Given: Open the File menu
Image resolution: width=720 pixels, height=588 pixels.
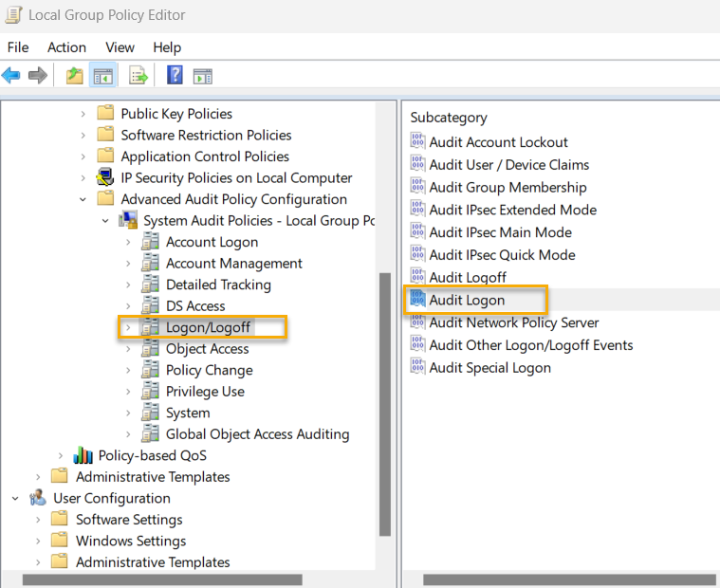Looking at the screenshot, I should click(18, 47).
